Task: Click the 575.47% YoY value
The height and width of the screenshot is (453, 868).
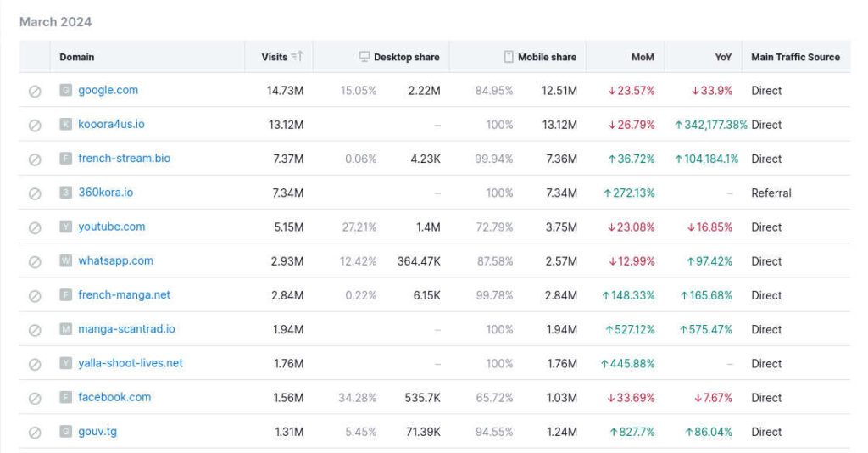Action: (706, 330)
